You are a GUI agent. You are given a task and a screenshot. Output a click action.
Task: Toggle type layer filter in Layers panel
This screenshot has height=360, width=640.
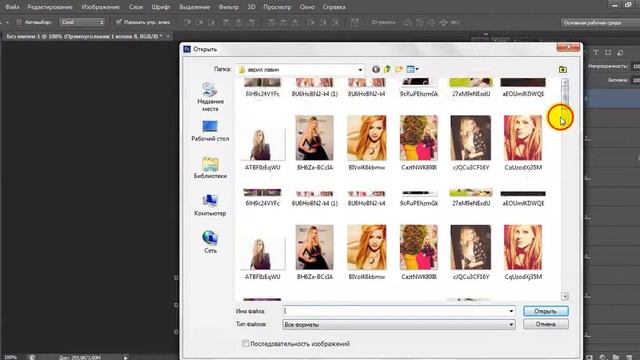pos(596,52)
